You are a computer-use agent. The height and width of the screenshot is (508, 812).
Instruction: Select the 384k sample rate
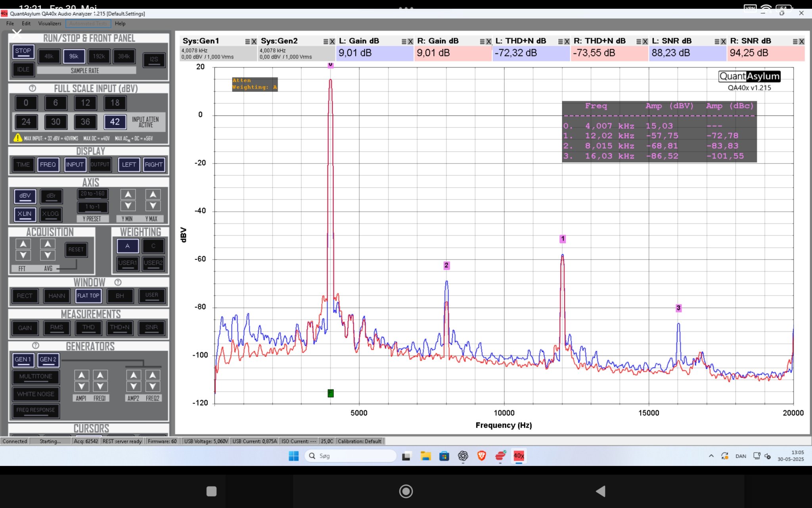point(124,56)
